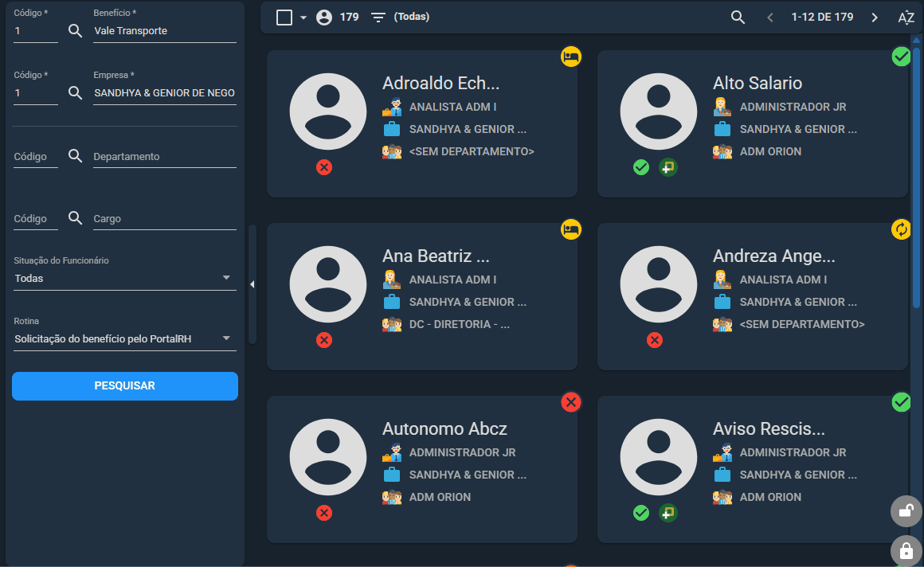This screenshot has height=567, width=924.
Task: Click the green check badge on Aviso Rescis card
Action: (x=901, y=402)
